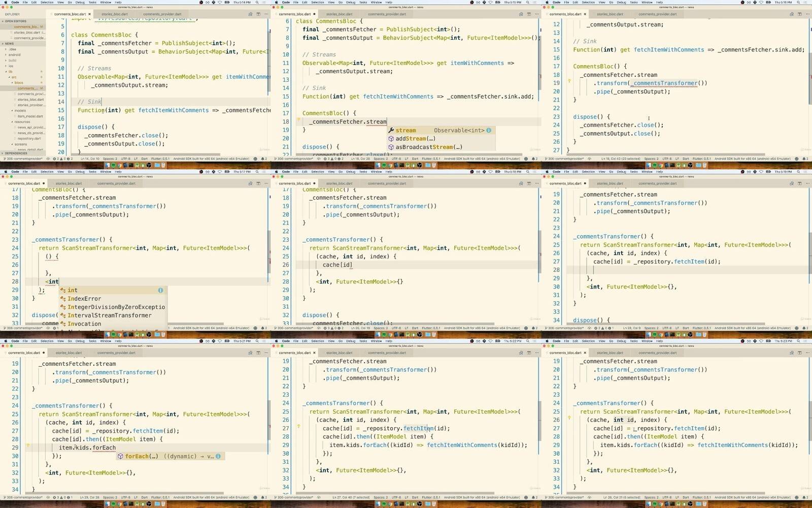The width and height of the screenshot is (812, 508).
Task: Click the class icon next to Invocation
Action: (63, 324)
